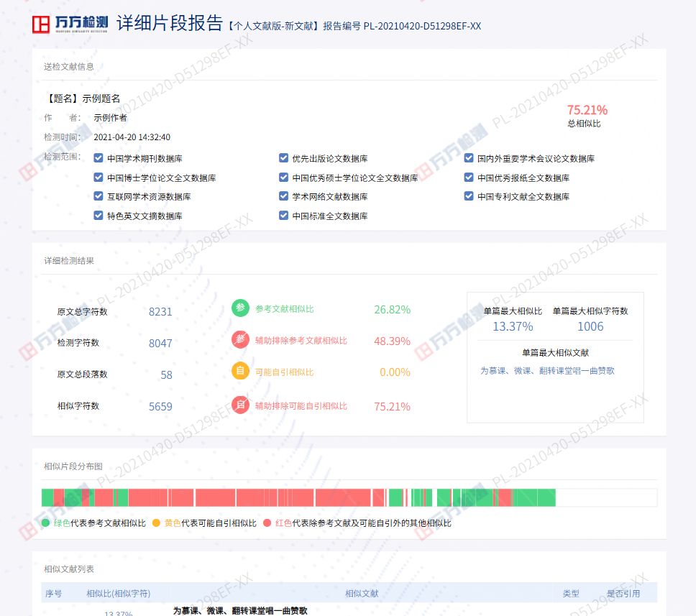Click the 详细片段报告 heading

pos(170,23)
